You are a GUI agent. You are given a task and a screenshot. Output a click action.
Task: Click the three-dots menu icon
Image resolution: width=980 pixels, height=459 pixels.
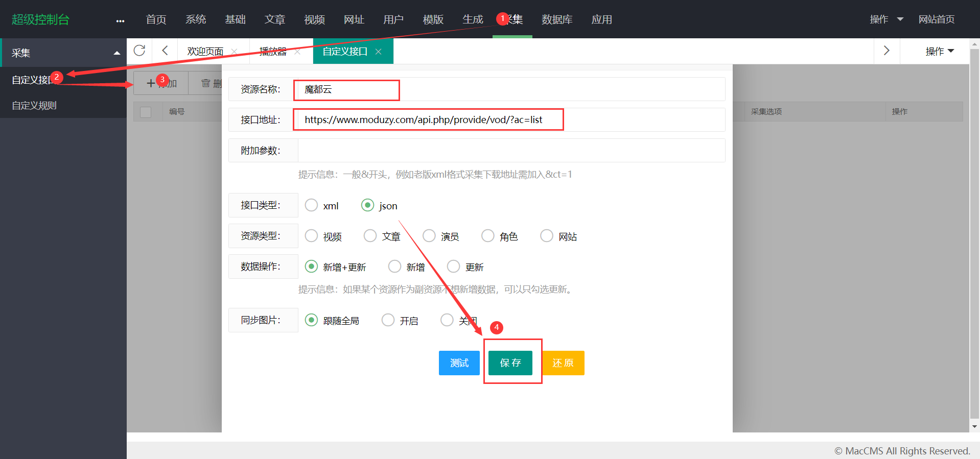(x=120, y=21)
